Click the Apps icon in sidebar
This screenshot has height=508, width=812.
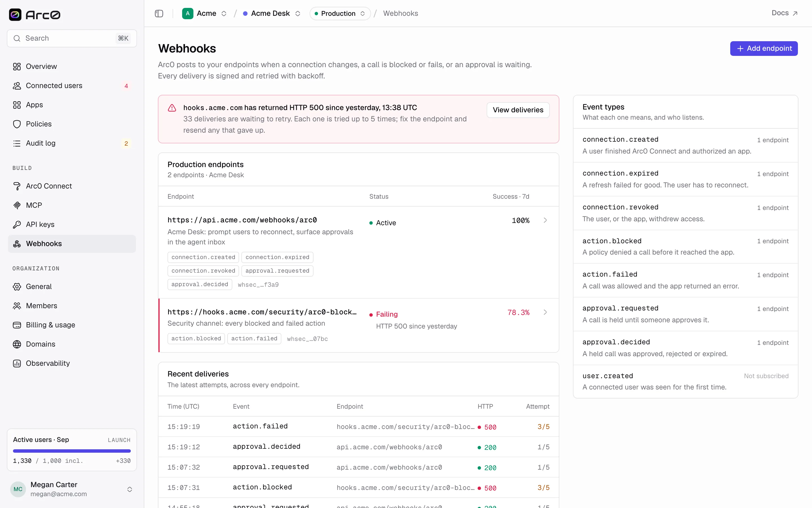(x=17, y=105)
